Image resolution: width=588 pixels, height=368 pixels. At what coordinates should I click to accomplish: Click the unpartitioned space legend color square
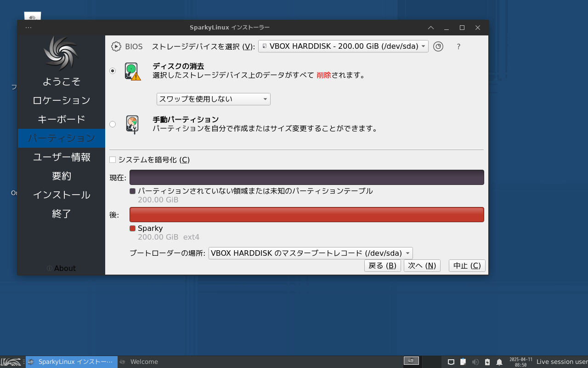[x=132, y=191]
